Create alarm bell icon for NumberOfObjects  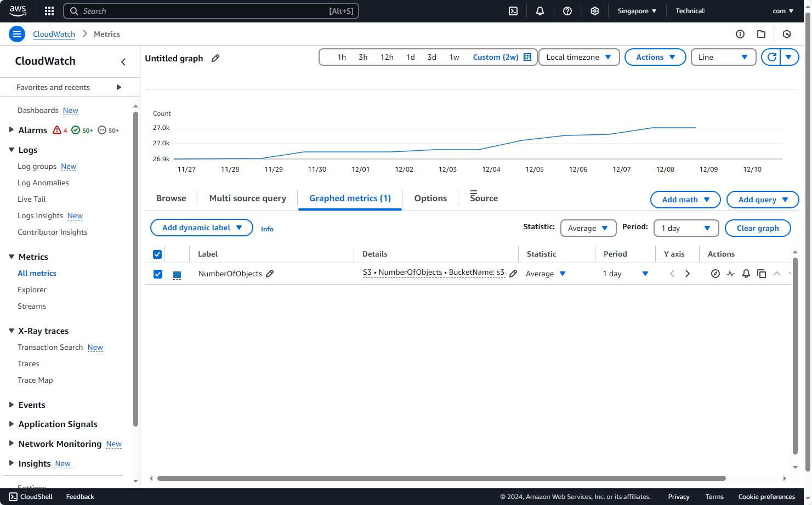point(746,274)
